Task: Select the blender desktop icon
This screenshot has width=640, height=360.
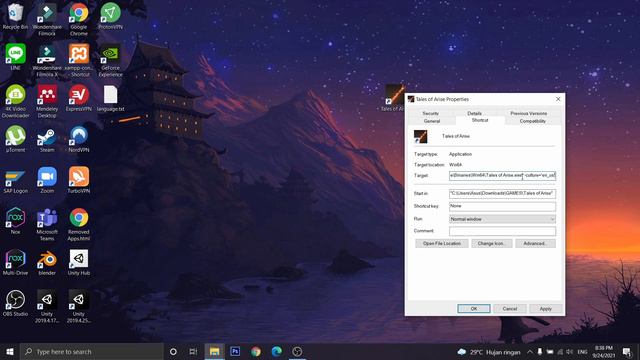Action: tap(47, 262)
